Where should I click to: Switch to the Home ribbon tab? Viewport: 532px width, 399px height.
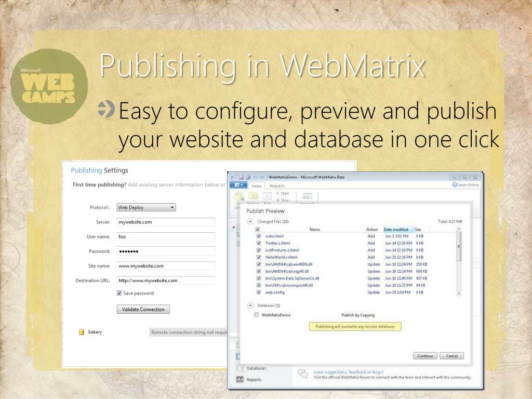pos(257,186)
